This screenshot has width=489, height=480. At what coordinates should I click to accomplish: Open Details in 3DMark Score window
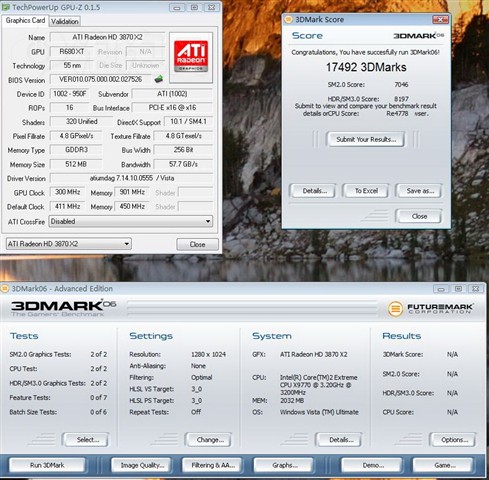(x=315, y=191)
